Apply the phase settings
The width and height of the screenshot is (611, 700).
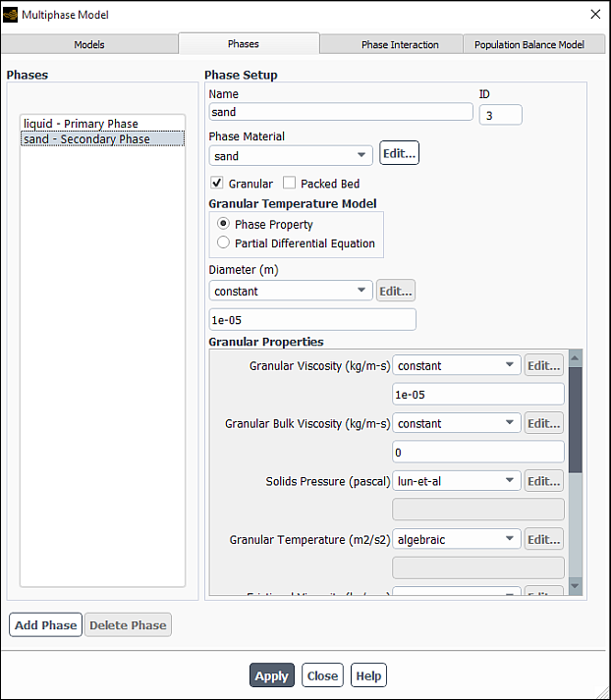point(271,675)
